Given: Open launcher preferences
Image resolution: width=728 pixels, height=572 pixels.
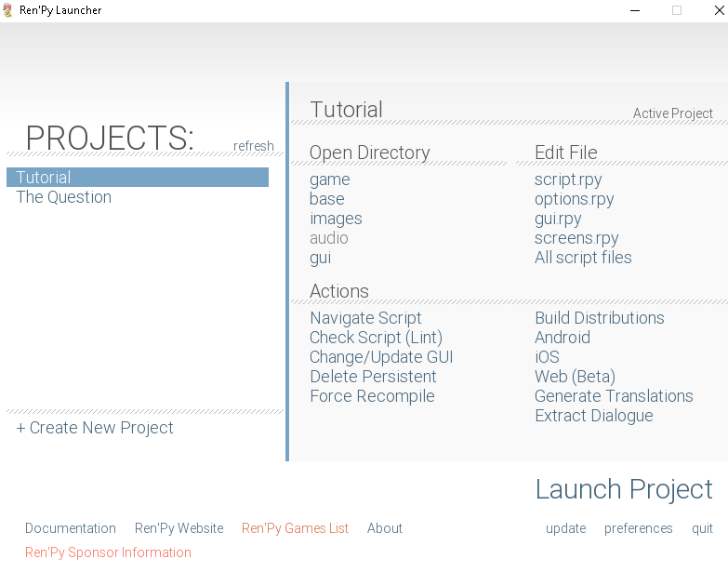Looking at the screenshot, I should pos(639,529).
